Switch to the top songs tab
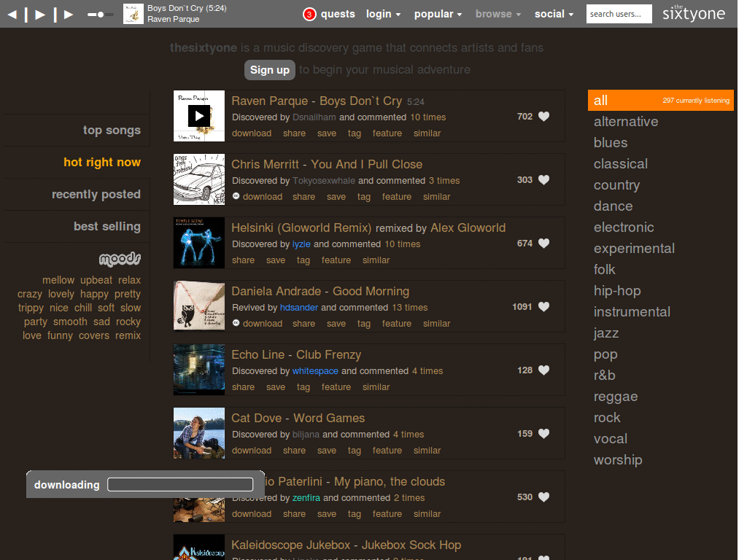The image size is (747, 560). pyautogui.click(x=112, y=131)
